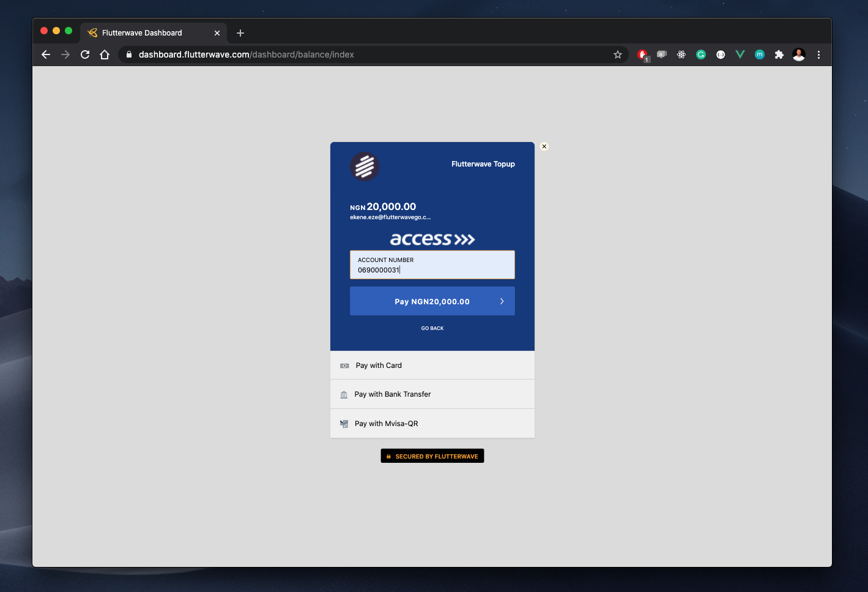Click the merchant logo in the modal
This screenshot has width=868, height=592.
[x=365, y=167]
